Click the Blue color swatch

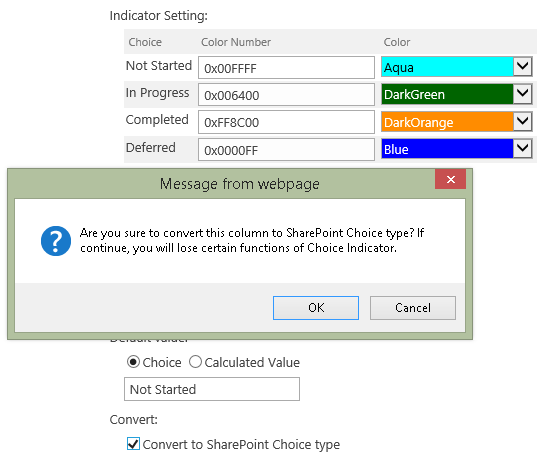(447, 149)
